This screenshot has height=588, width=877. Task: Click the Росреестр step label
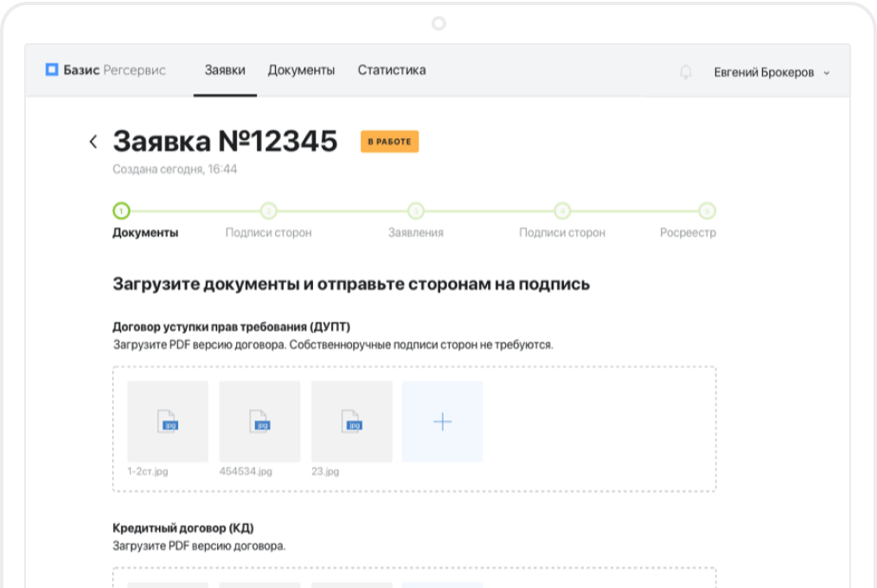pos(688,233)
